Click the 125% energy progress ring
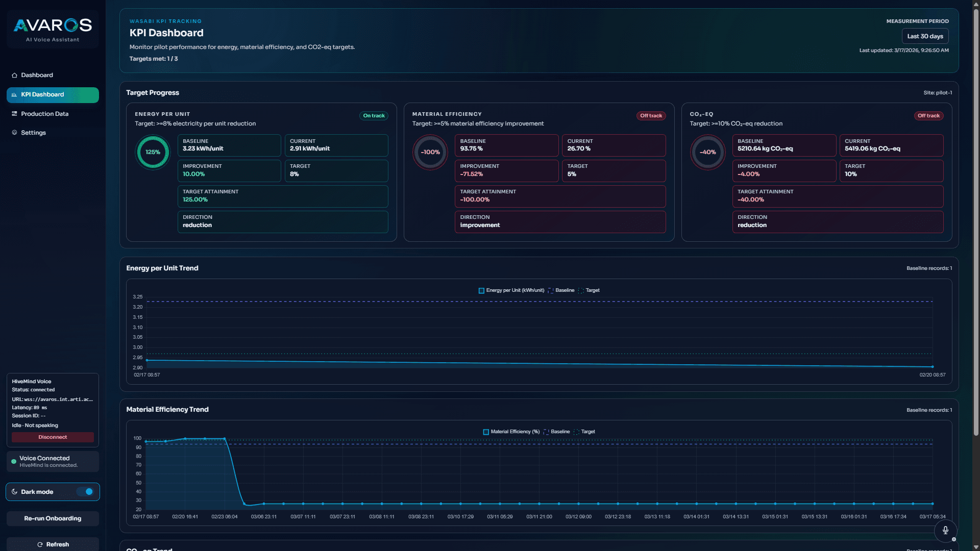 pyautogui.click(x=153, y=152)
